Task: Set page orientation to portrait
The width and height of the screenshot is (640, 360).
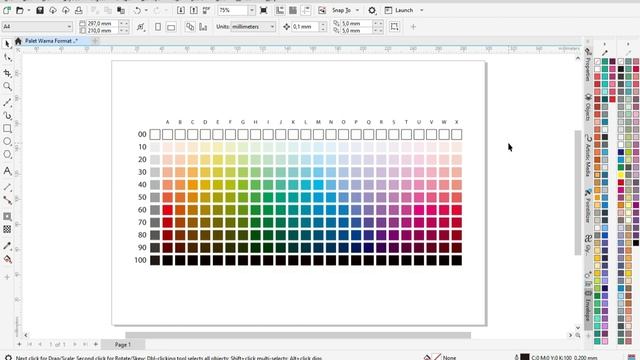Action: coord(158,27)
